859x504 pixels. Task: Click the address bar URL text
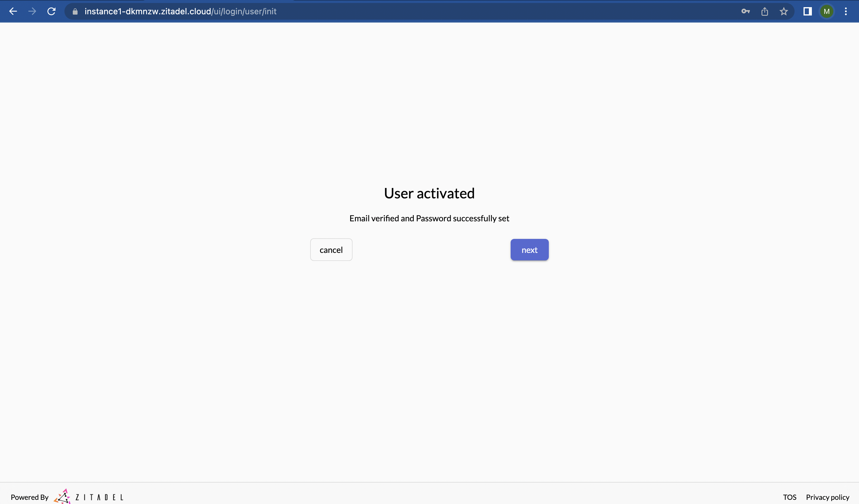pos(180,12)
